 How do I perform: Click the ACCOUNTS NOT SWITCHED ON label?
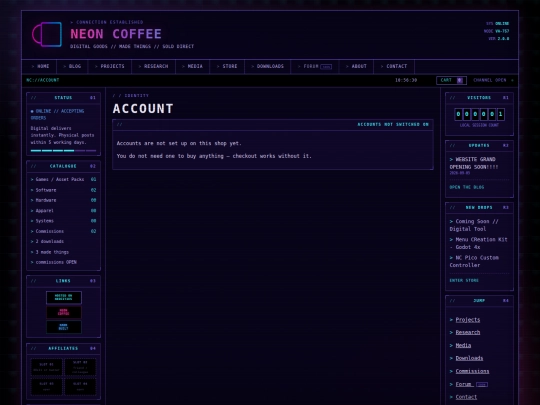click(x=393, y=124)
